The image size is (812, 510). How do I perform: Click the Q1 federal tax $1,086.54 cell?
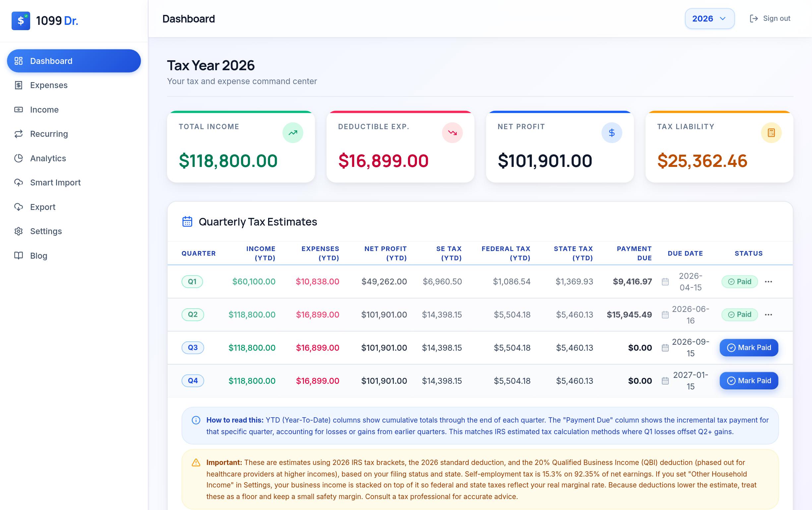click(x=511, y=281)
